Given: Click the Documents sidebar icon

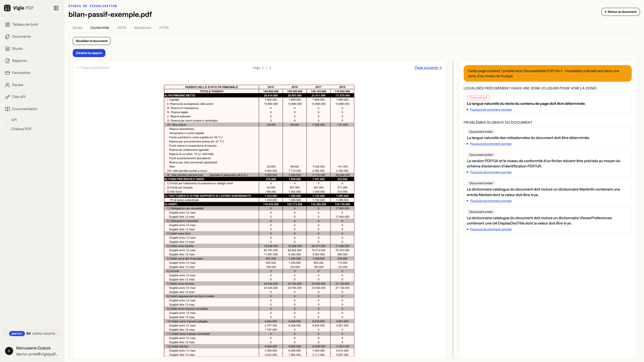Looking at the screenshot, I should 8,36.
